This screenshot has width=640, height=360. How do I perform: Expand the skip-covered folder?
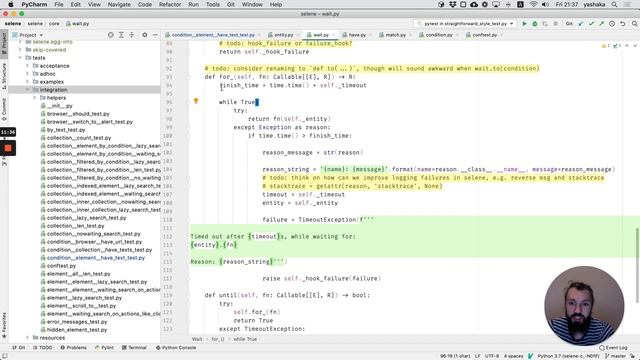(x=20, y=50)
